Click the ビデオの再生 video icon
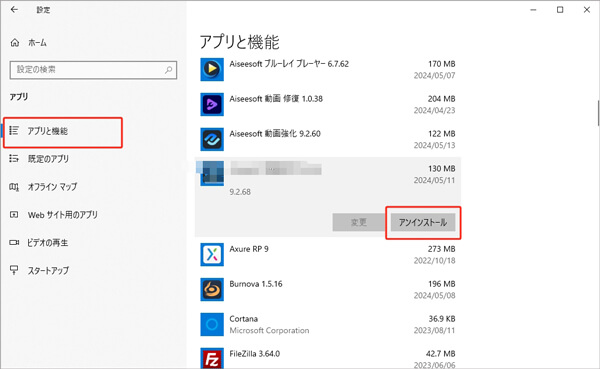600x369 pixels. 14,242
